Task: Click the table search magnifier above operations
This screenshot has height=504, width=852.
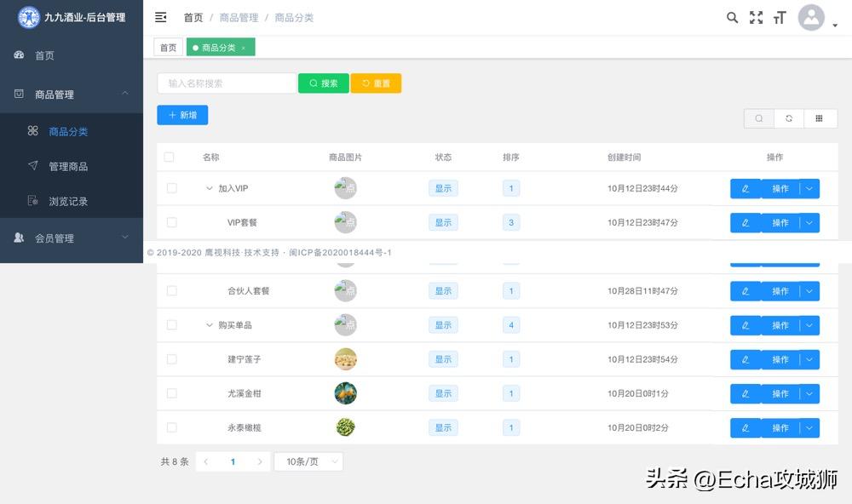Action: pyautogui.click(x=758, y=118)
